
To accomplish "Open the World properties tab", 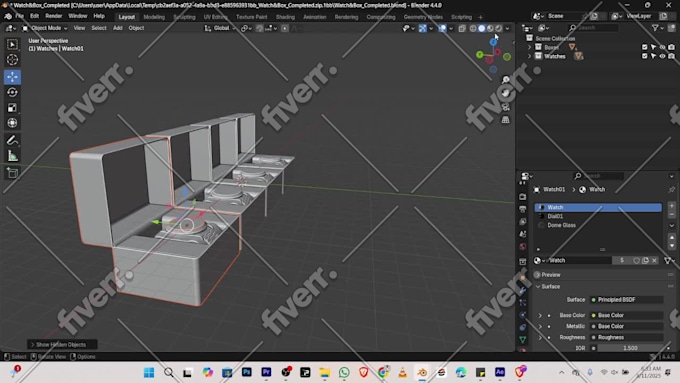I will [523, 246].
